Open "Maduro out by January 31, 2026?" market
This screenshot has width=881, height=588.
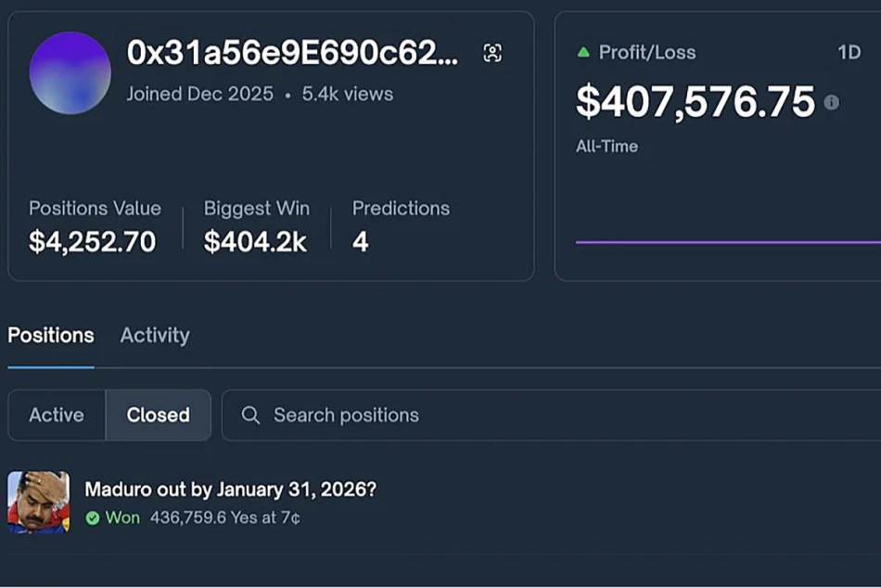(x=231, y=489)
